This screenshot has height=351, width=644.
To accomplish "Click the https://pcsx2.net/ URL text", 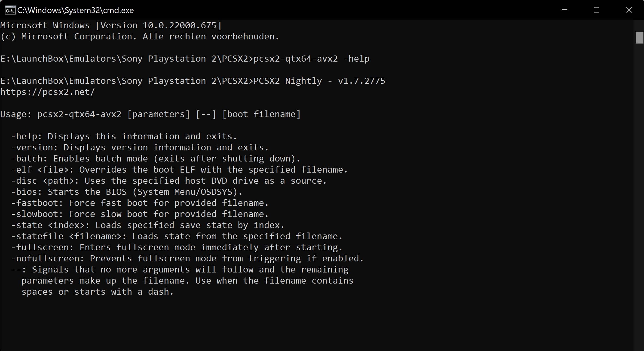I will coord(47,92).
